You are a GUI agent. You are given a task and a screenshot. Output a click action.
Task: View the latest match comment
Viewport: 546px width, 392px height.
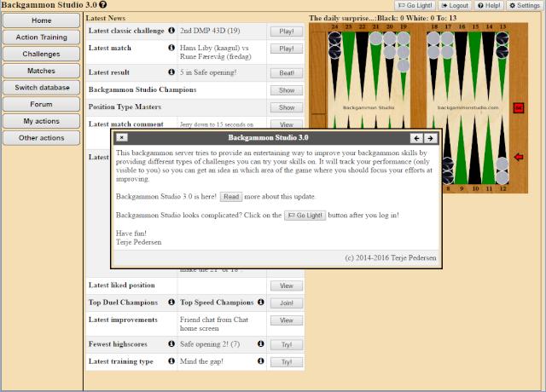point(287,124)
